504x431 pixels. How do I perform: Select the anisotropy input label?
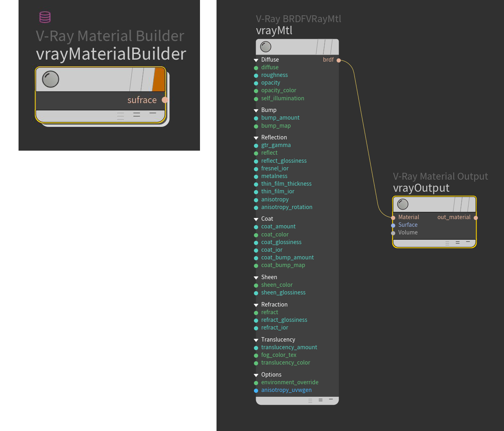coord(275,199)
